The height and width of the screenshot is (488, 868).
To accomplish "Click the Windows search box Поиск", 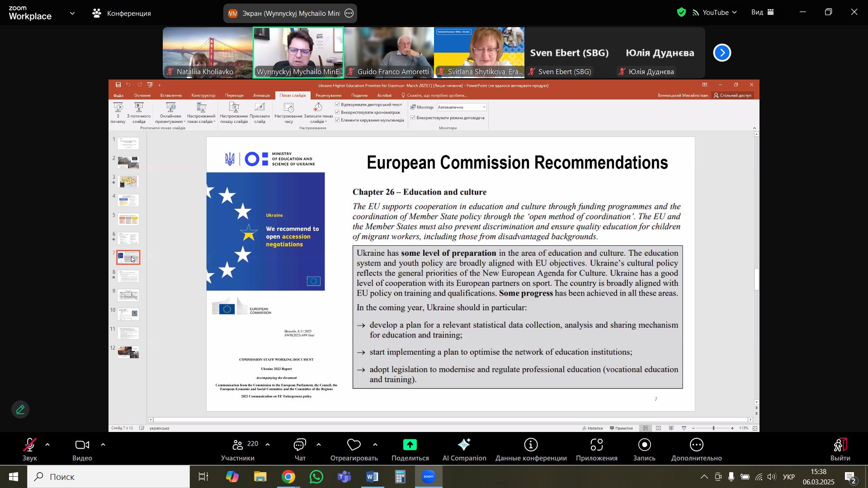I will (x=108, y=477).
